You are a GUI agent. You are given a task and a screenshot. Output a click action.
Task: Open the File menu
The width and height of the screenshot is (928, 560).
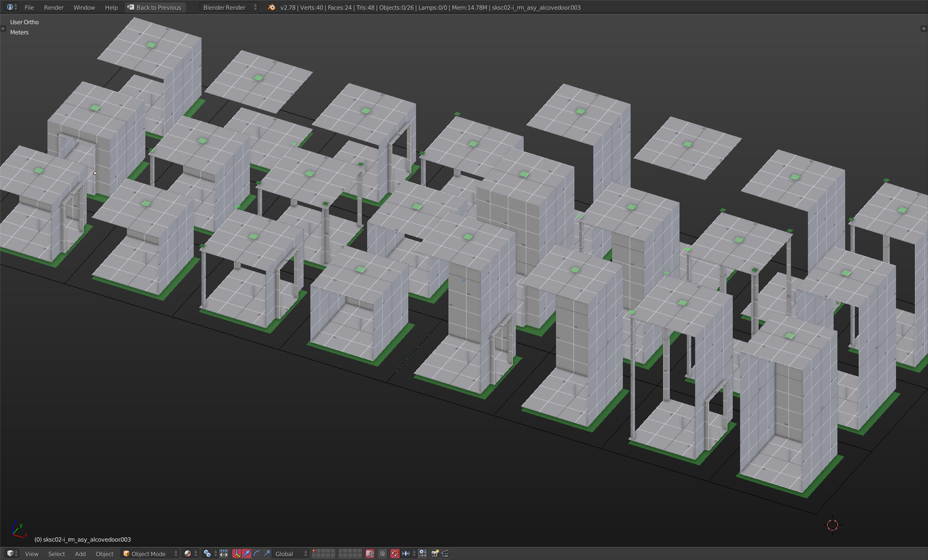(x=29, y=7)
